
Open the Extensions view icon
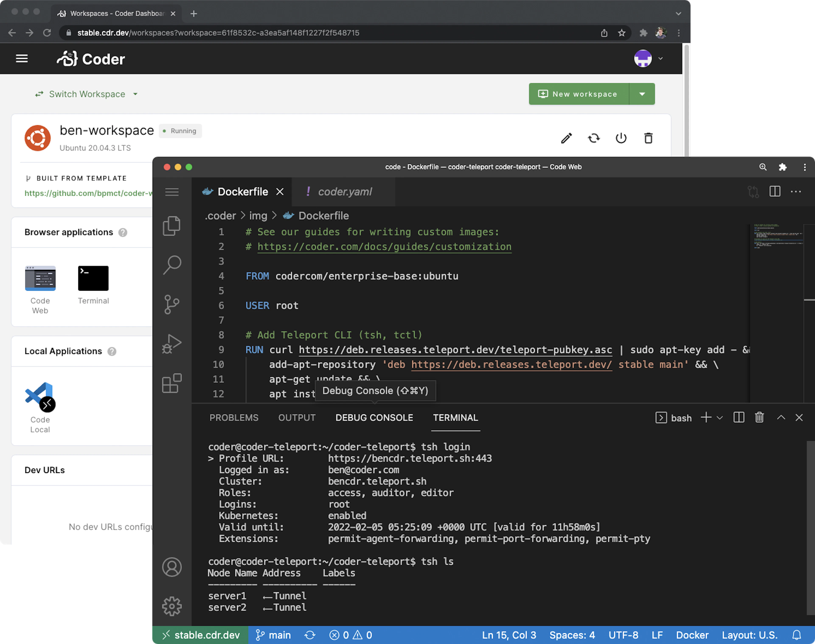pyautogui.click(x=172, y=383)
